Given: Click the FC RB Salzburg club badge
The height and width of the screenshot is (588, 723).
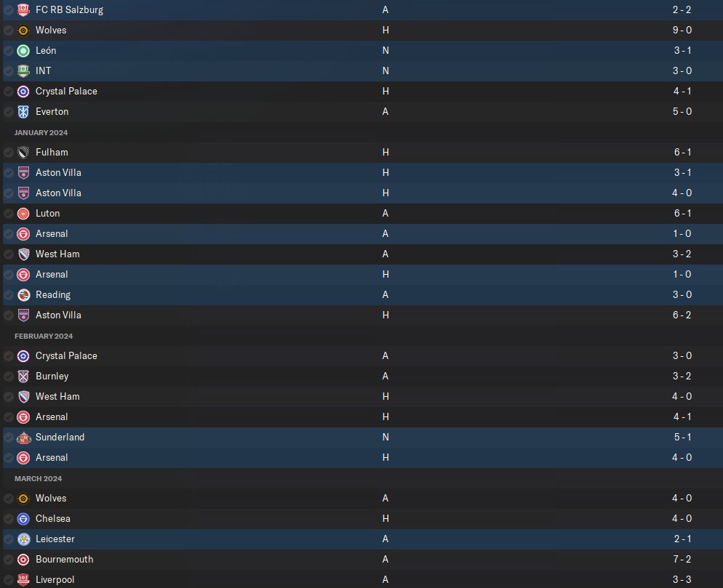Looking at the screenshot, I should coord(23,9).
